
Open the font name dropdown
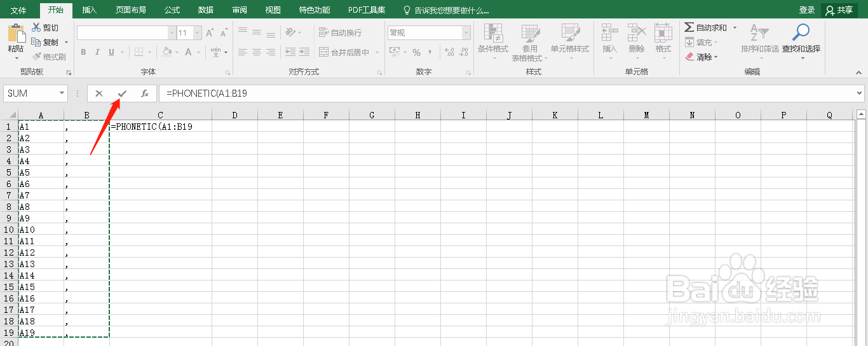172,32
